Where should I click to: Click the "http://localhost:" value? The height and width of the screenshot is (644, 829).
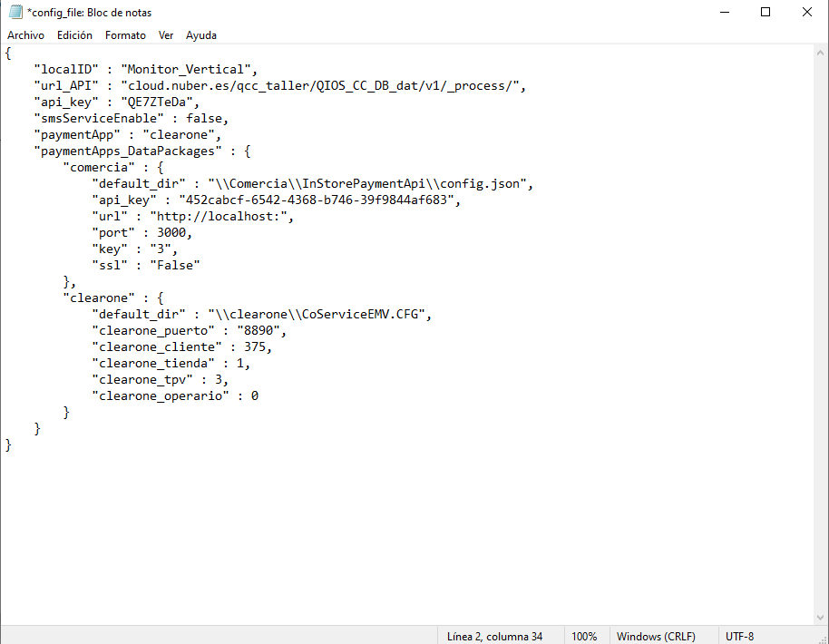pyautogui.click(x=219, y=216)
